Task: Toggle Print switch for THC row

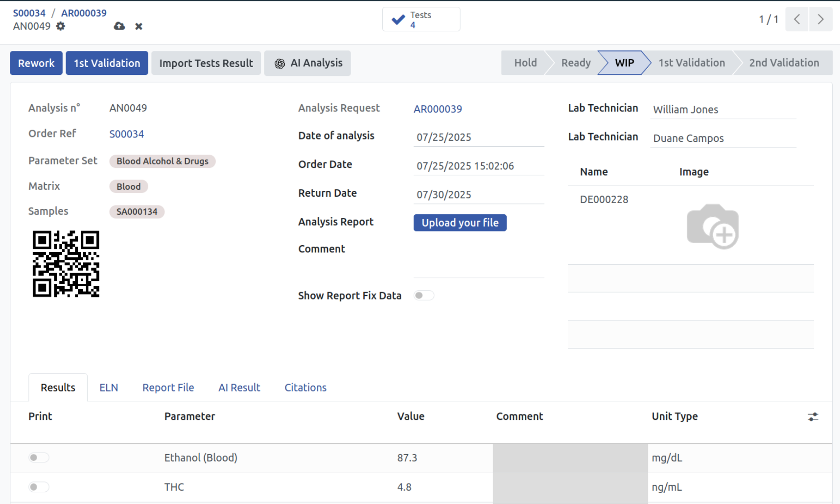Action: pyautogui.click(x=39, y=487)
